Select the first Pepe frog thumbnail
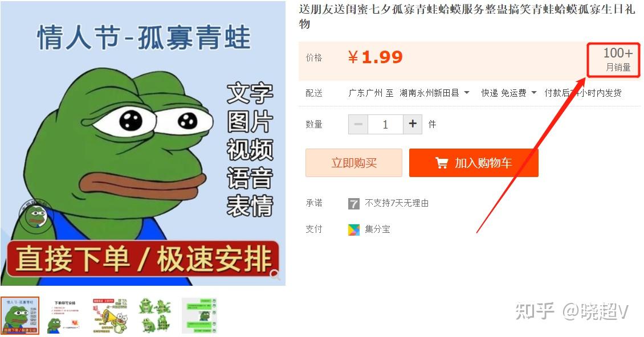 tap(20, 316)
